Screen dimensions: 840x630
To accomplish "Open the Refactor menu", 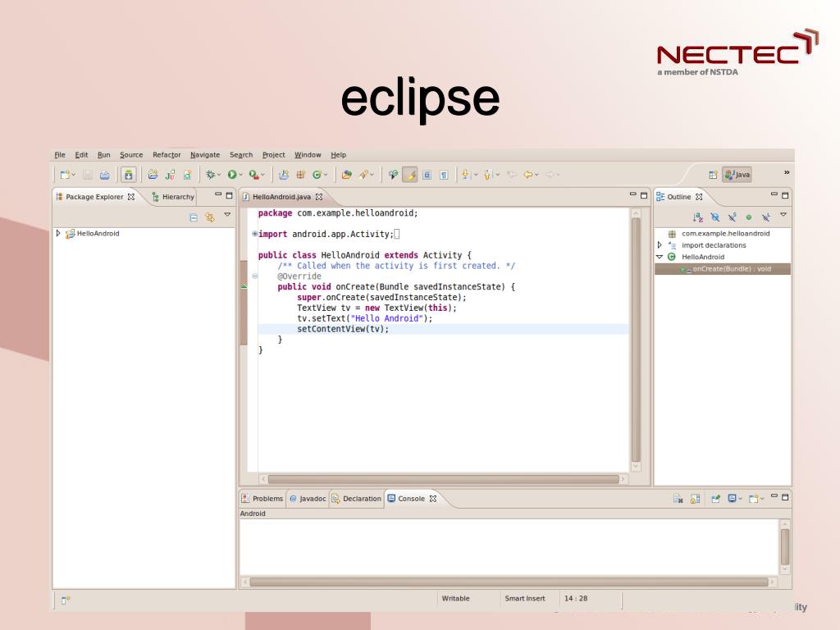I will pyautogui.click(x=167, y=155).
